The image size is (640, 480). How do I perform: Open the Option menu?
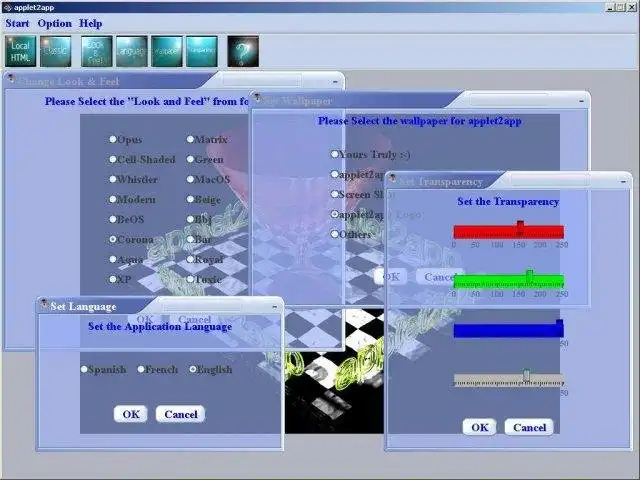(54, 24)
